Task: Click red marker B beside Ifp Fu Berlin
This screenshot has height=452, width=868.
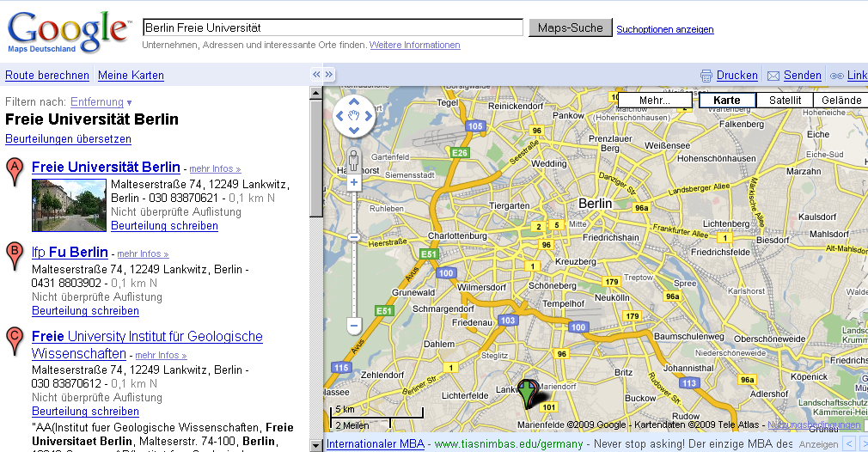Action: click(x=15, y=255)
